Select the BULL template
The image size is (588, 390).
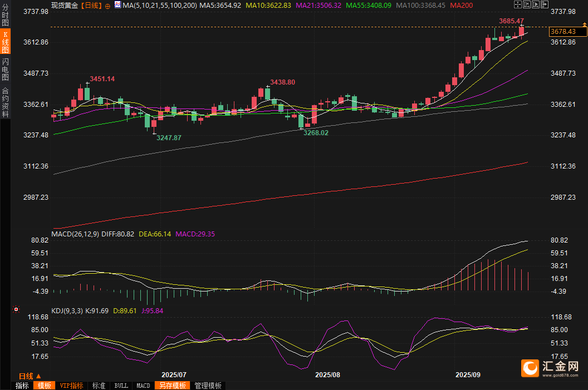(121, 386)
